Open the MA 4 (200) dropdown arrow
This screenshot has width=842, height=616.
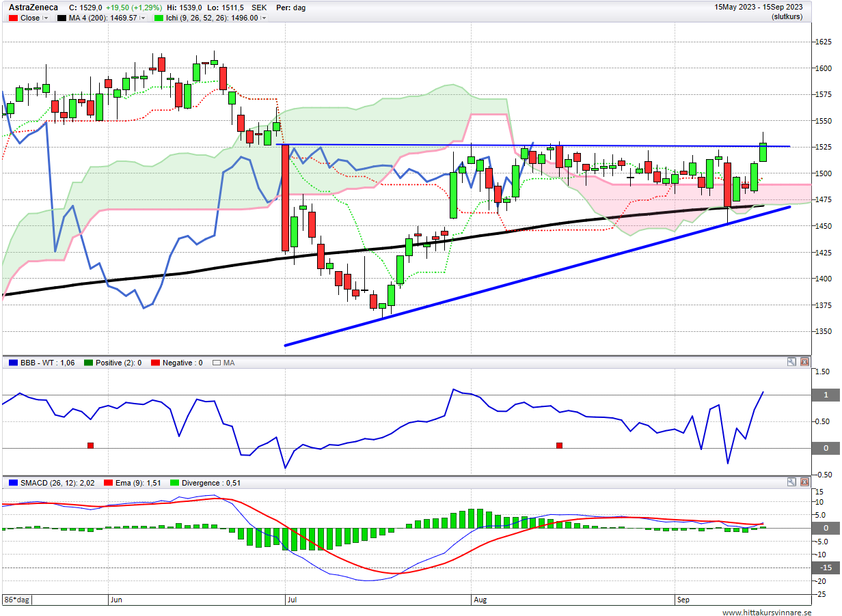click(144, 18)
